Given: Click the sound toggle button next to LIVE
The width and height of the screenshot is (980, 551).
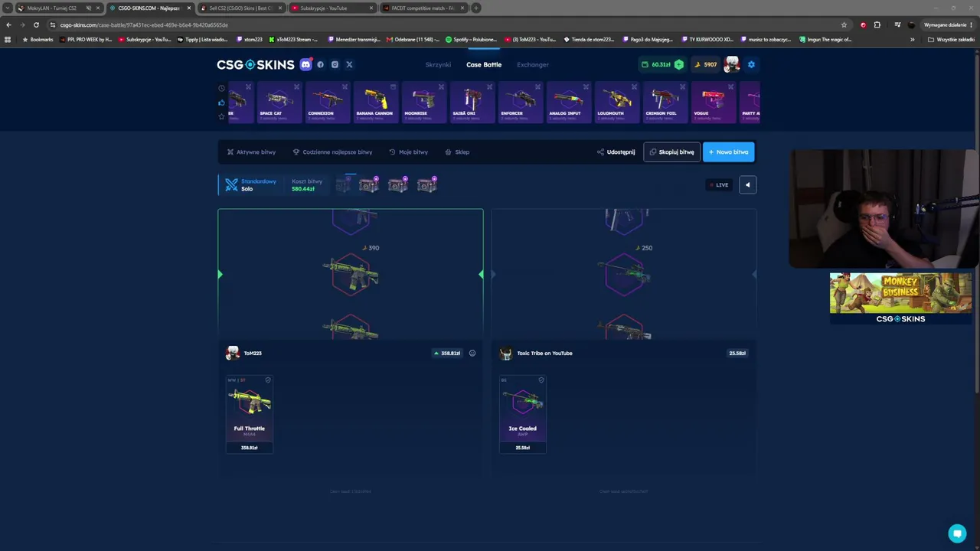Looking at the screenshot, I should pyautogui.click(x=747, y=184).
